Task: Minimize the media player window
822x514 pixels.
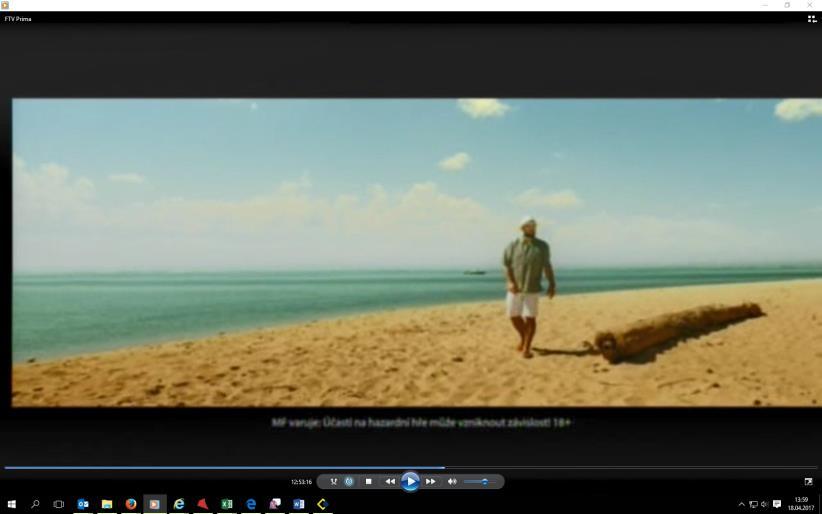Action: 764,5
